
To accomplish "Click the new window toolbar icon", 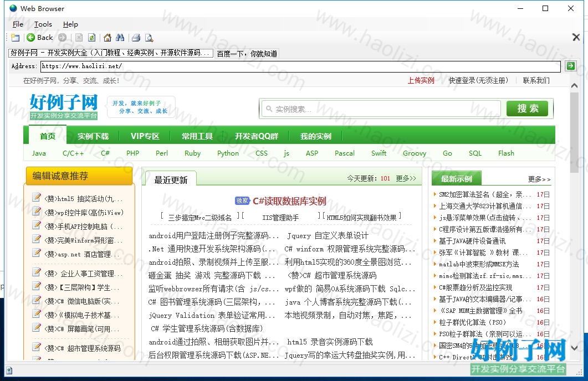I will click(x=16, y=38).
